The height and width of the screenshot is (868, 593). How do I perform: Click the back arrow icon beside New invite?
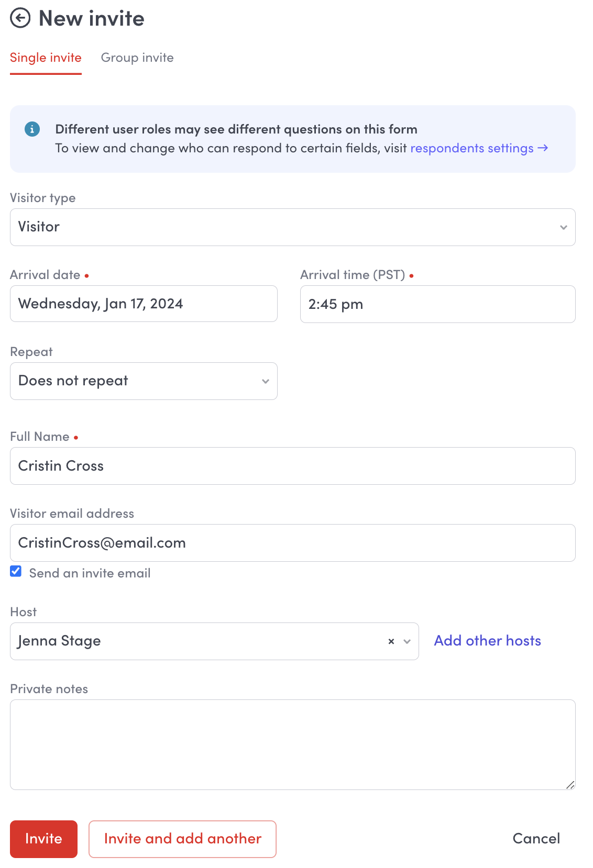point(20,18)
